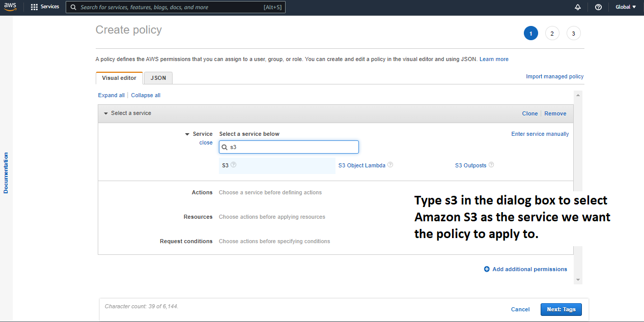
Task: Click the info icon next to S3
Action: 234,165
